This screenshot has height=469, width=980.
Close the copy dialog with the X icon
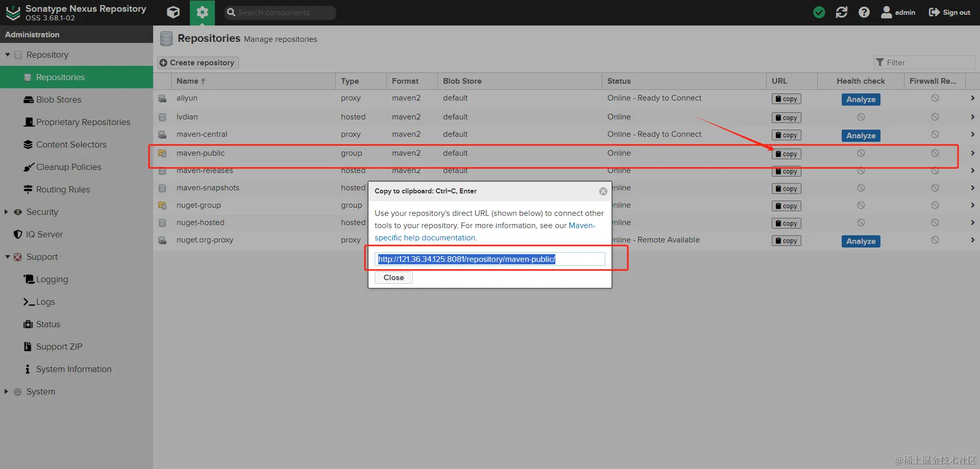(603, 191)
